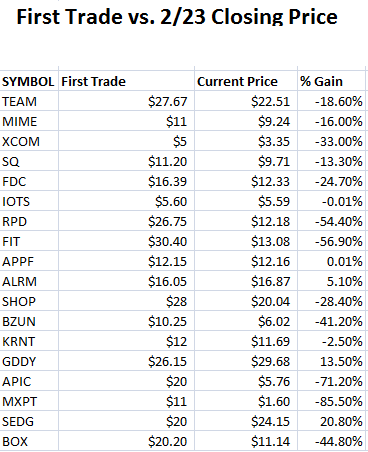Click the First Trade column header
The width and height of the screenshot is (368, 452).
click(x=126, y=81)
